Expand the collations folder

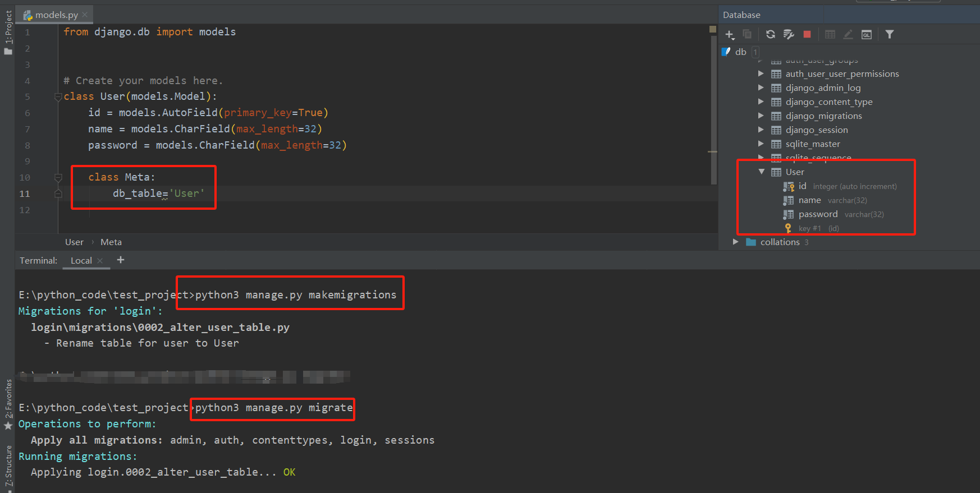point(735,242)
